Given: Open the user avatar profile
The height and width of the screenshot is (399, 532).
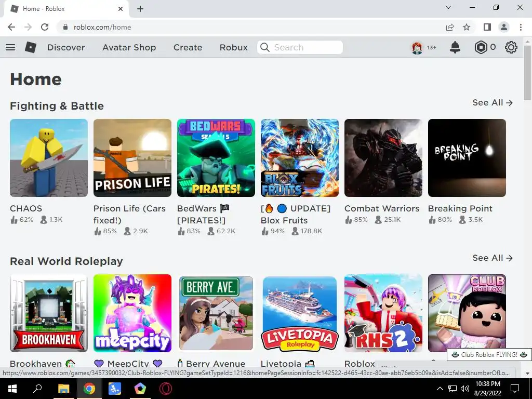Looking at the screenshot, I should 417,47.
